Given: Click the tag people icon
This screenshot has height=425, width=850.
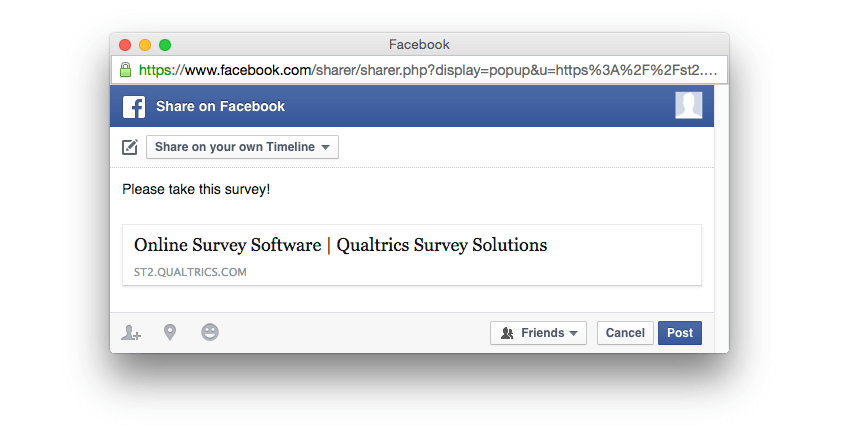Looking at the screenshot, I should 131,333.
